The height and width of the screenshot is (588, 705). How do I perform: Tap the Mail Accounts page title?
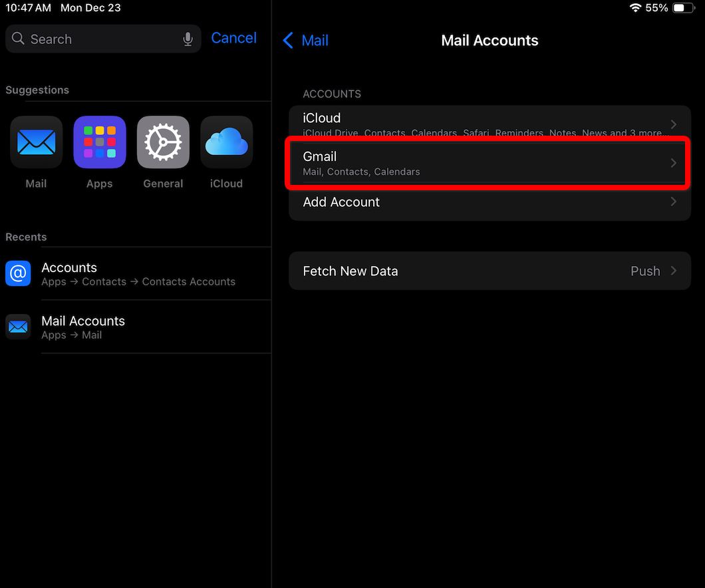tap(490, 41)
